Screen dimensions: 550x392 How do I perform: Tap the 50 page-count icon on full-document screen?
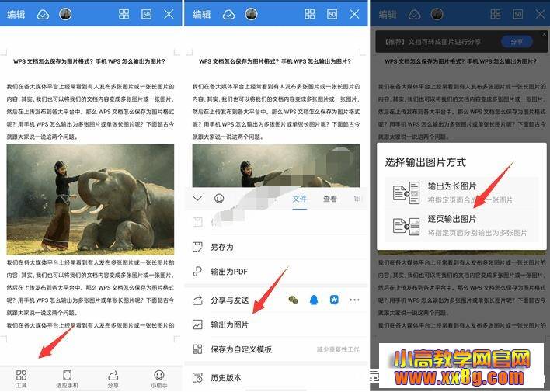146,14
